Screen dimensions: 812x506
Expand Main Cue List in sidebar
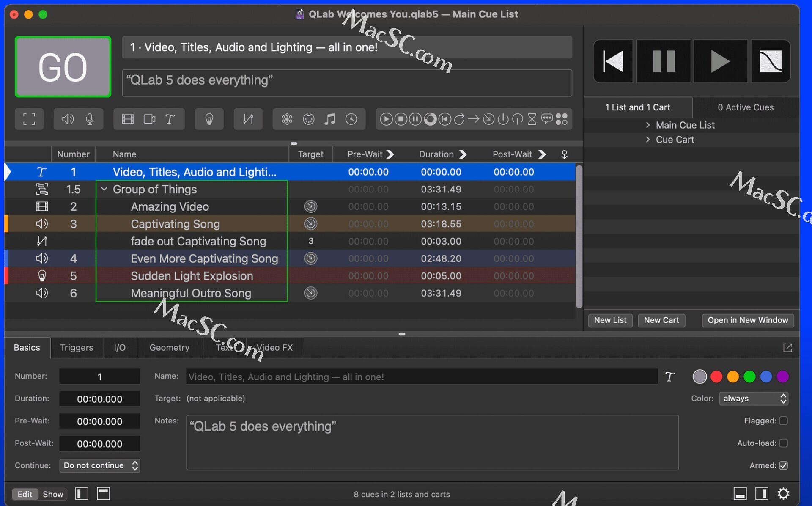pos(647,125)
